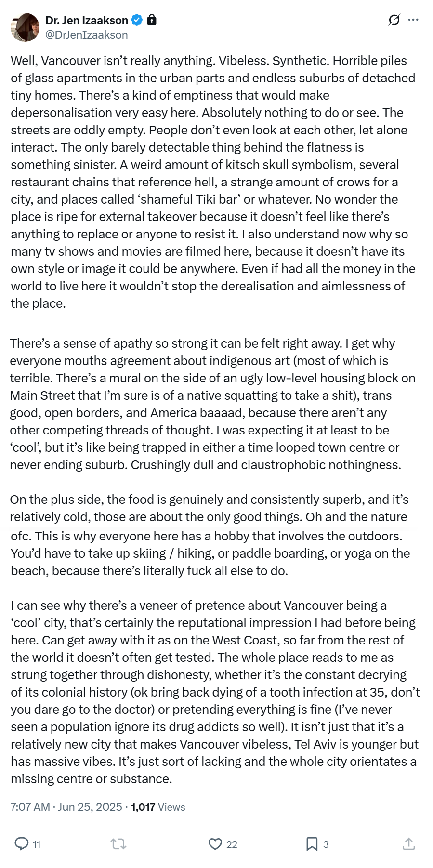Click the padlock icon beside the name
Screen dimensions: 433x868
[152, 20]
